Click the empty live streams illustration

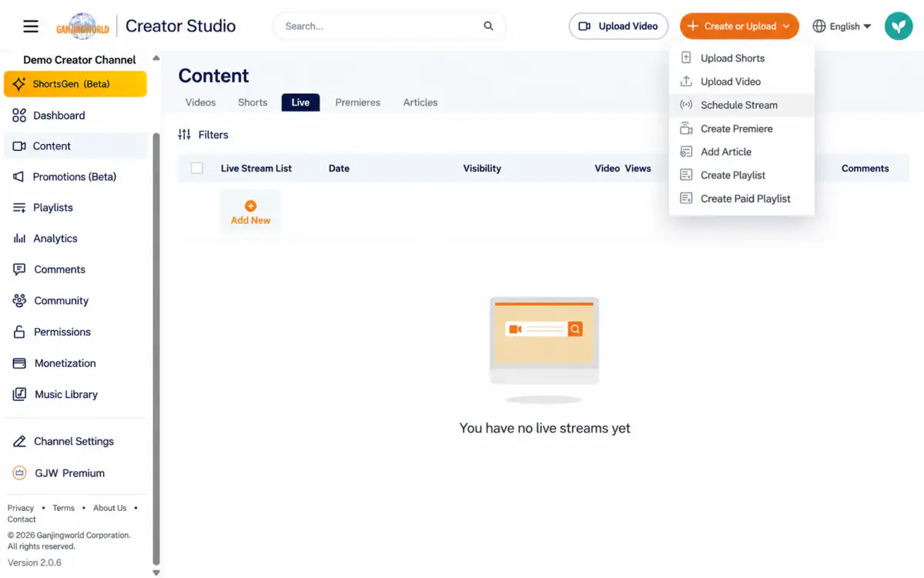(x=544, y=350)
